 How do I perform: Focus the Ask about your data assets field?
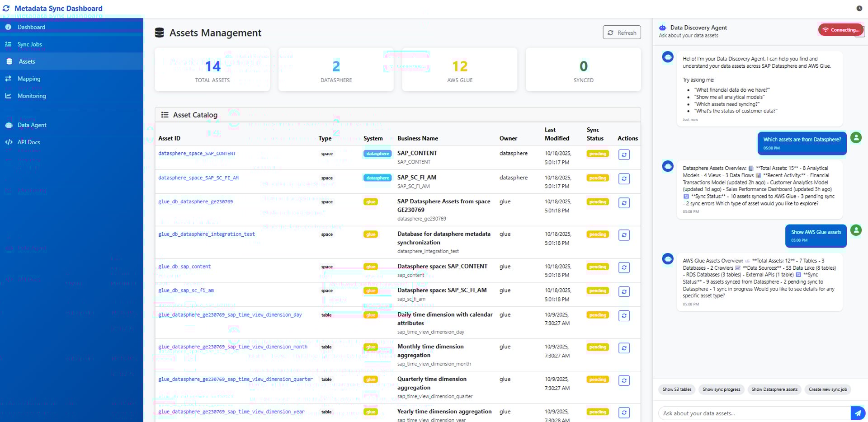[755, 413]
